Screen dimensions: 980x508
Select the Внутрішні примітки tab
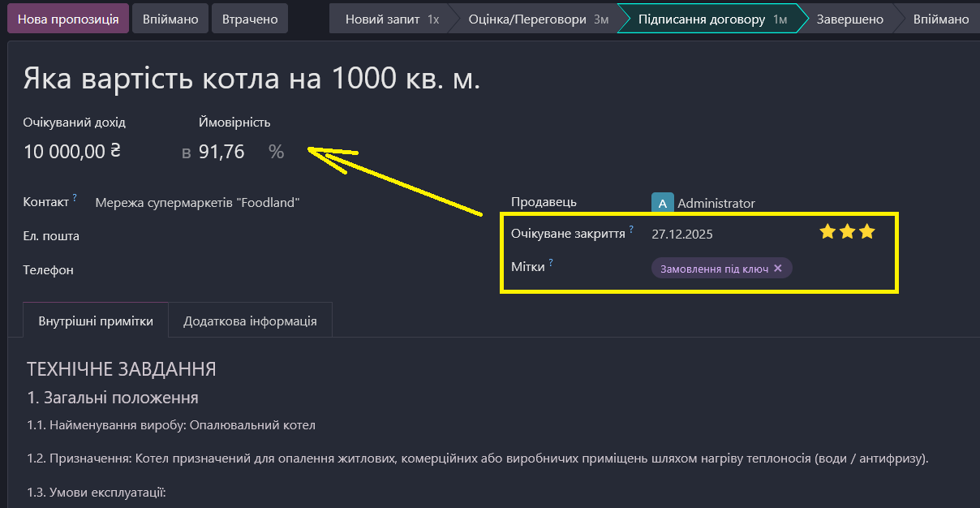click(x=95, y=319)
